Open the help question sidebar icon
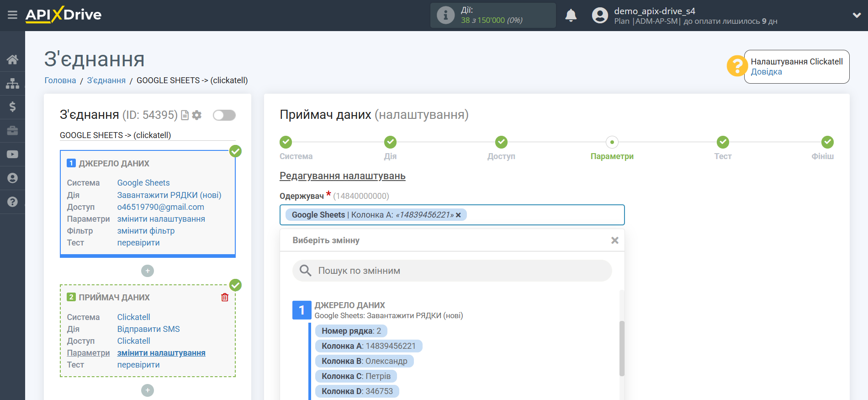Image resolution: width=868 pixels, height=400 pixels. click(12, 202)
